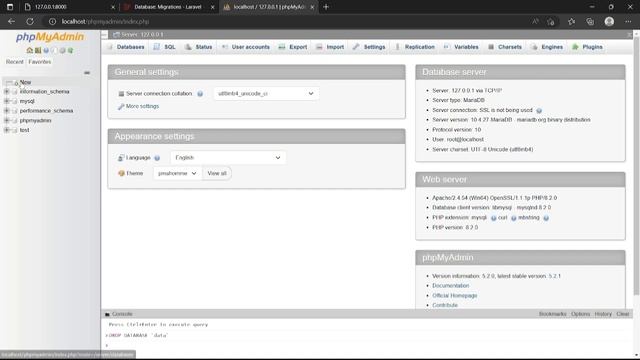Screen dimensions: 640x360
Task: Click the browser favorites star icon
Action: click(x=571, y=22)
